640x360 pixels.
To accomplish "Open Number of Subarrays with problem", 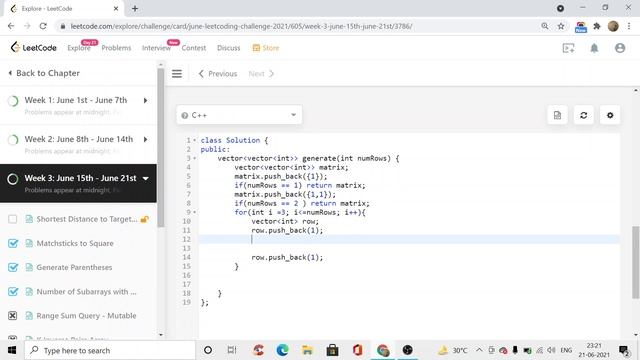I will click(87, 291).
